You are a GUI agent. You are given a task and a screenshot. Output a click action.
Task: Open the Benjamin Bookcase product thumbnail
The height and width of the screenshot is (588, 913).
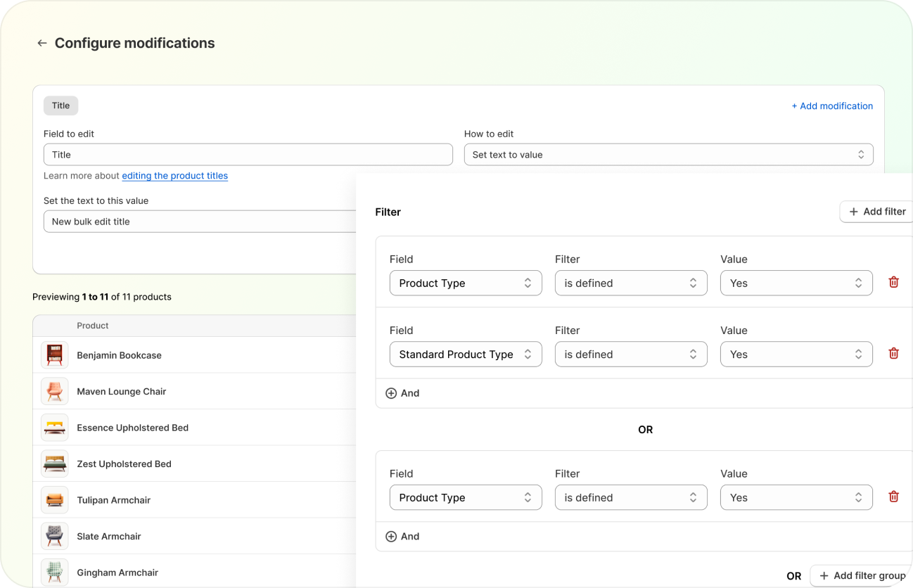(55, 355)
